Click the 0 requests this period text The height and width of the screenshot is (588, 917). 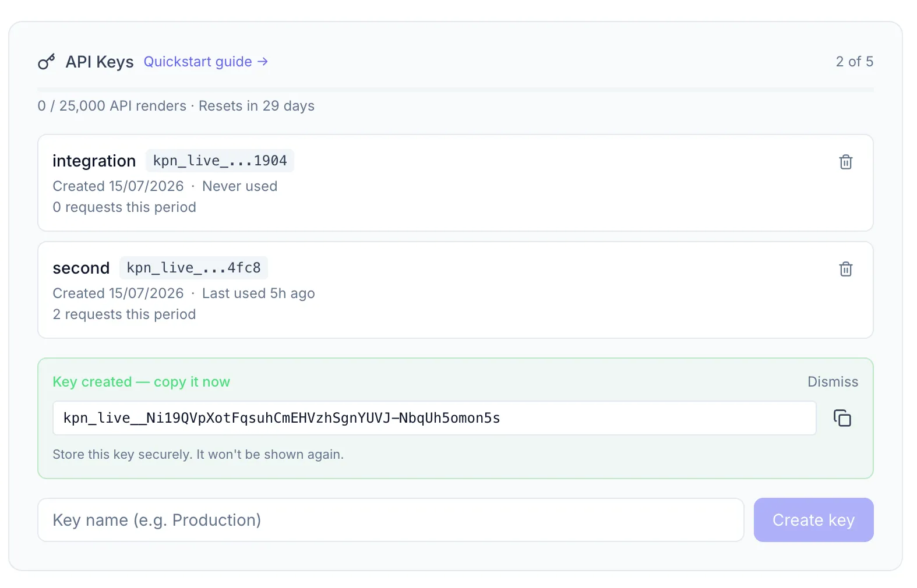pyautogui.click(x=124, y=207)
